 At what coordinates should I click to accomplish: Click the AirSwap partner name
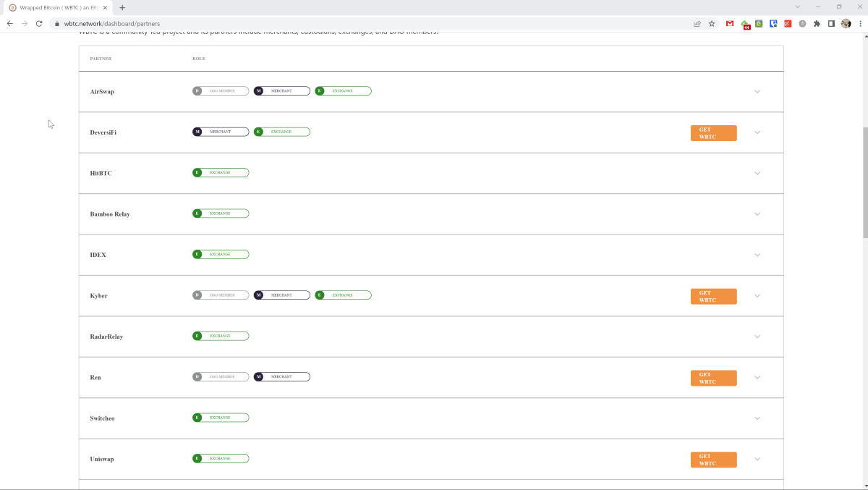[102, 92]
